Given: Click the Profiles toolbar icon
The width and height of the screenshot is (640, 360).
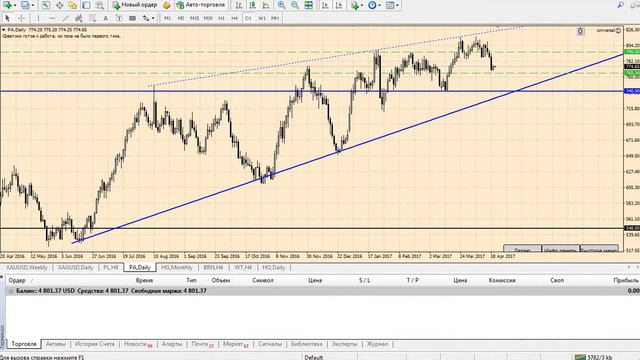Looking at the screenshot, I should tap(25, 5).
